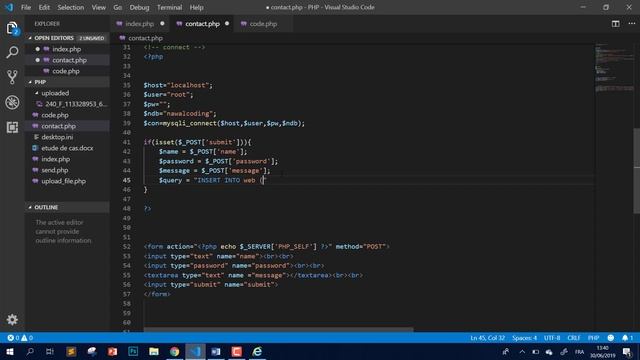
Task: Open the Help menu
Action: coord(196,7)
